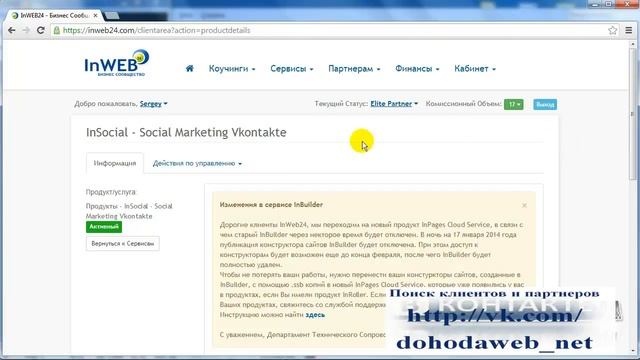Dismiss the InBuilder changes notice
The image size is (640, 360).
tap(524, 205)
